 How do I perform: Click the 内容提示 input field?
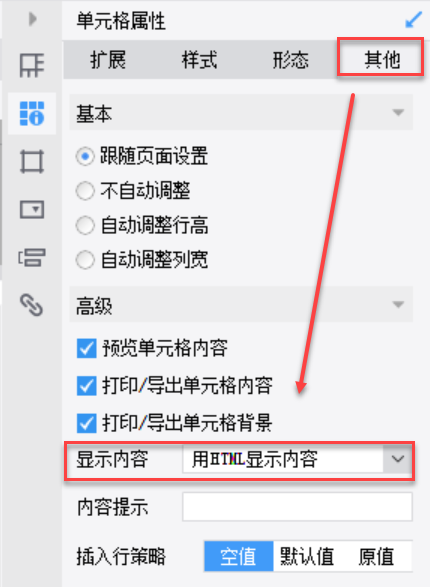pyautogui.click(x=297, y=507)
